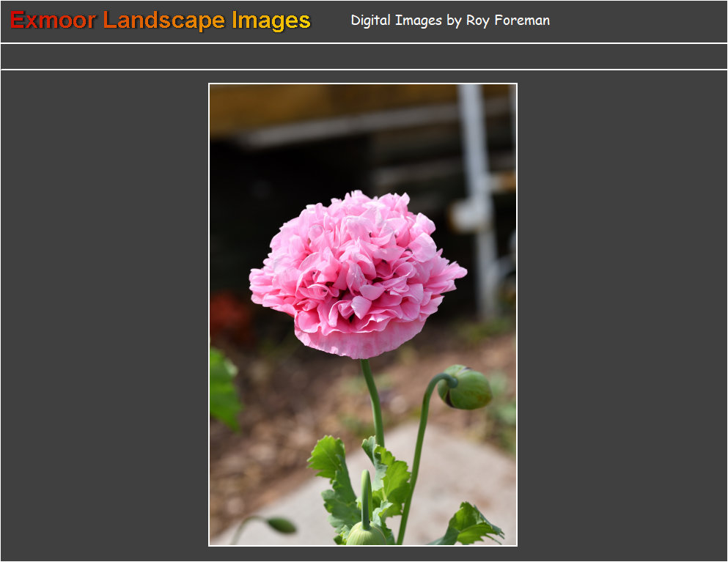Click the word Landscape in the orange heading
Screen dimensions: 728x562
tap(163, 21)
